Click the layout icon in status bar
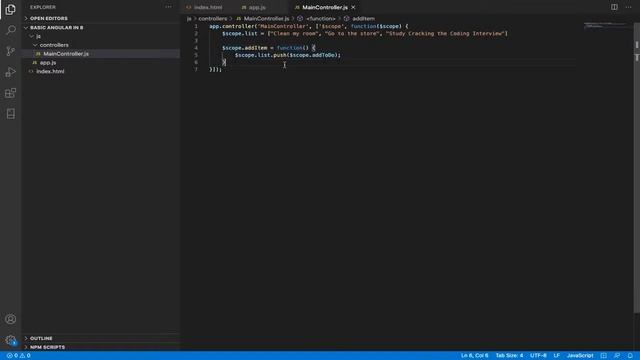The width and height of the screenshot is (640, 360). point(604,356)
